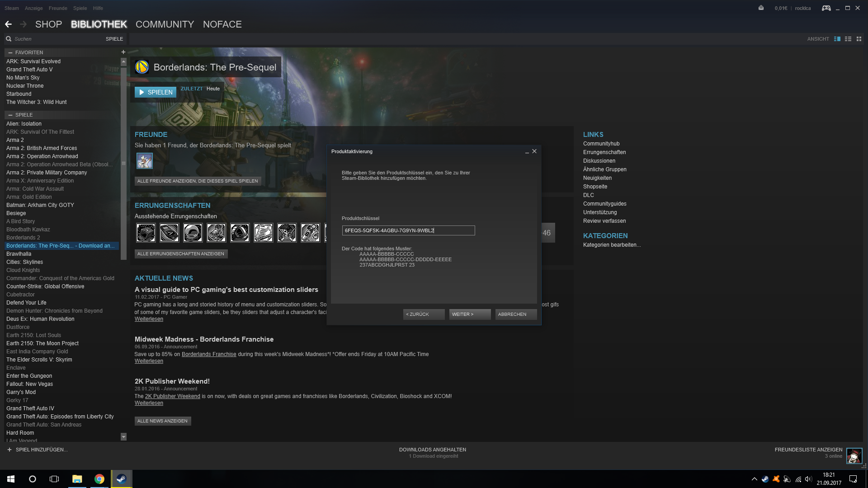Click the back navigation arrow
Viewport: 868px width, 488px height.
point(8,24)
